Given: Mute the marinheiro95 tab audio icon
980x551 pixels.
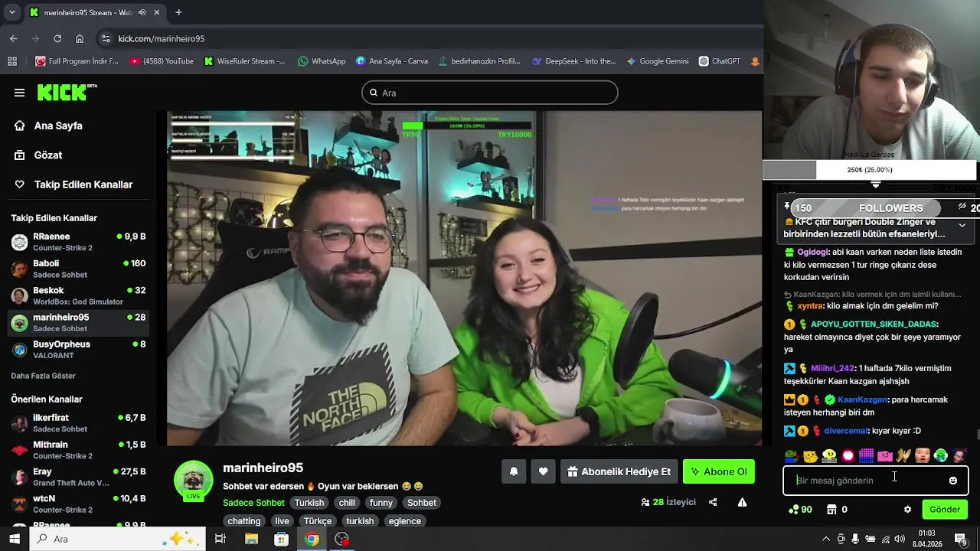Looking at the screenshot, I should pos(142,12).
